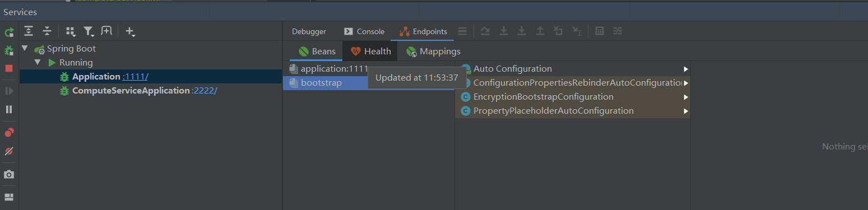Open the Add Service plus dropdown
The image size is (868, 210).
coord(131,31)
